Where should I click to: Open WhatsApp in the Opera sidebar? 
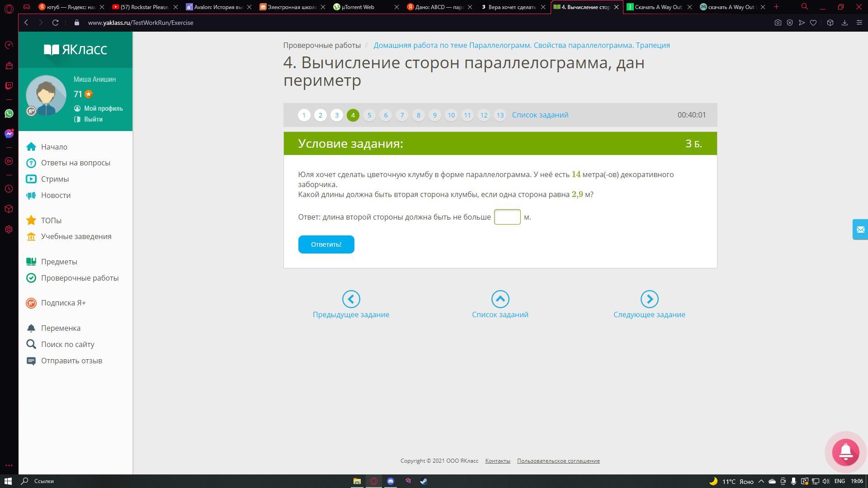9,113
